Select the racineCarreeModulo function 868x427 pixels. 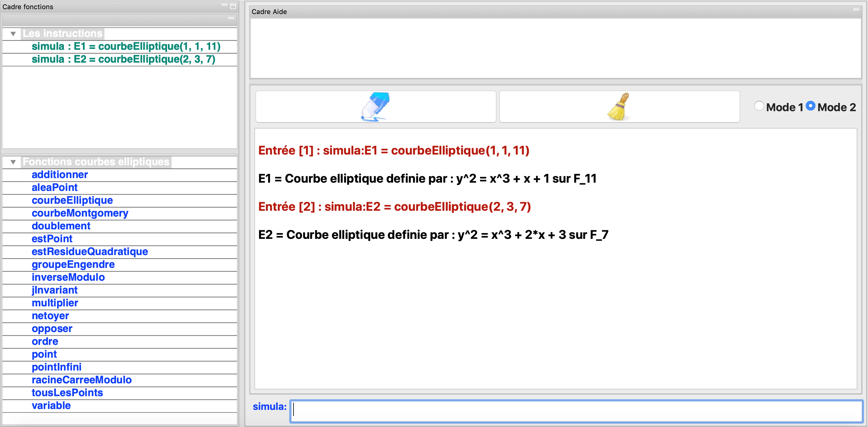(x=82, y=380)
